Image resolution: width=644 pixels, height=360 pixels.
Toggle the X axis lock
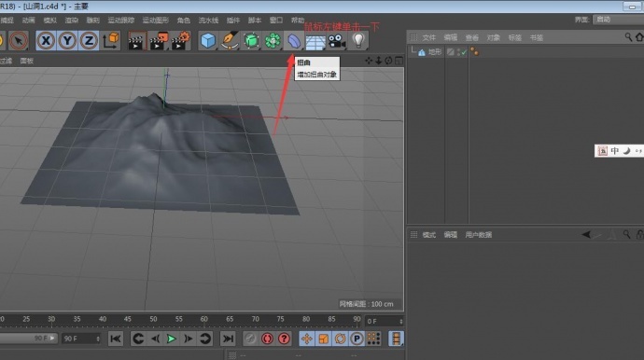pyautogui.click(x=46, y=41)
